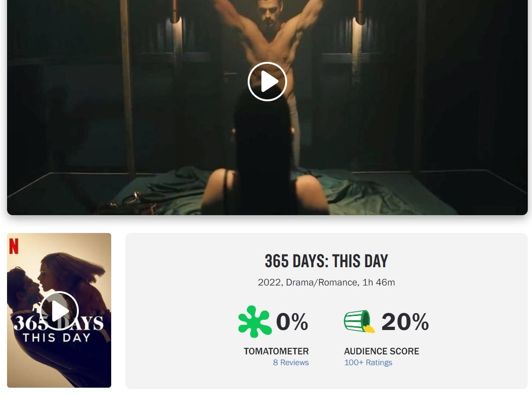
Task: Click the percent sign beside the 20 score
Action: click(421, 322)
